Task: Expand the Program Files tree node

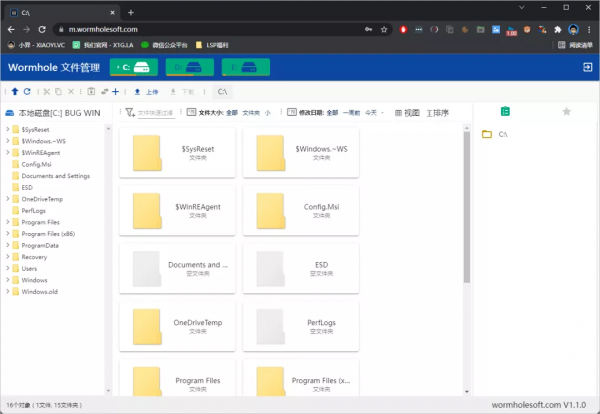Action: pos(8,222)
